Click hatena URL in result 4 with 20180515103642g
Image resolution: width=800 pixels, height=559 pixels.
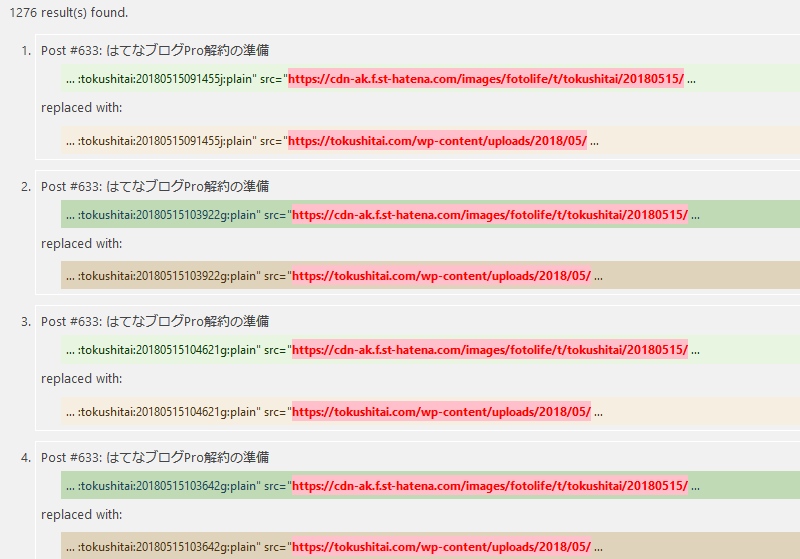(x=490, y=486)
